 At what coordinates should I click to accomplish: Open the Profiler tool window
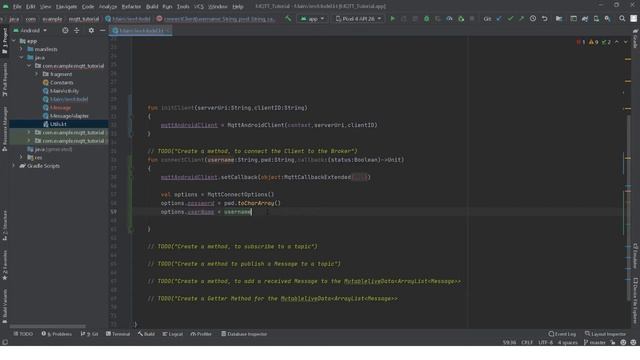coord(201,334)
